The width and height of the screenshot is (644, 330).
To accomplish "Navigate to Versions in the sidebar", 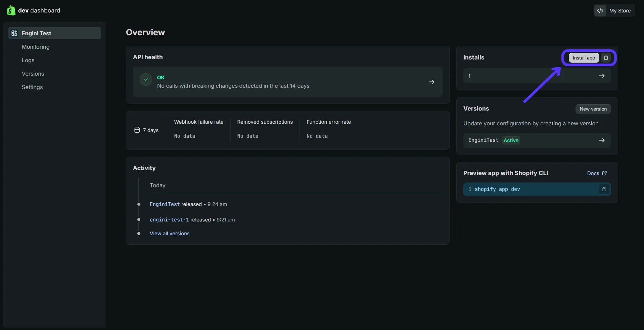I will [33, 74].
